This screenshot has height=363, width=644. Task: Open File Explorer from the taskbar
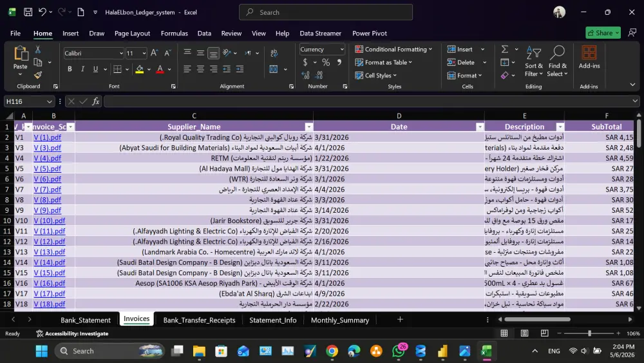click(x=199, y=351)
